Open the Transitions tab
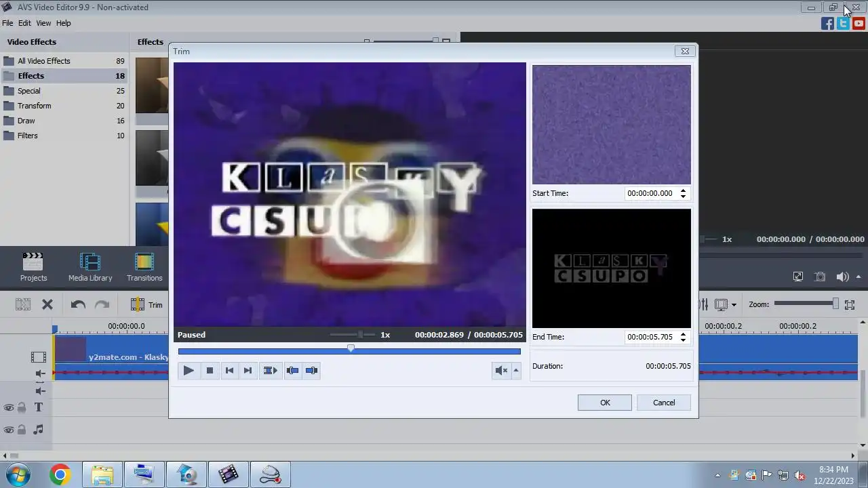The height and width of the screenshot is (488, 868). tap(144, 267)
